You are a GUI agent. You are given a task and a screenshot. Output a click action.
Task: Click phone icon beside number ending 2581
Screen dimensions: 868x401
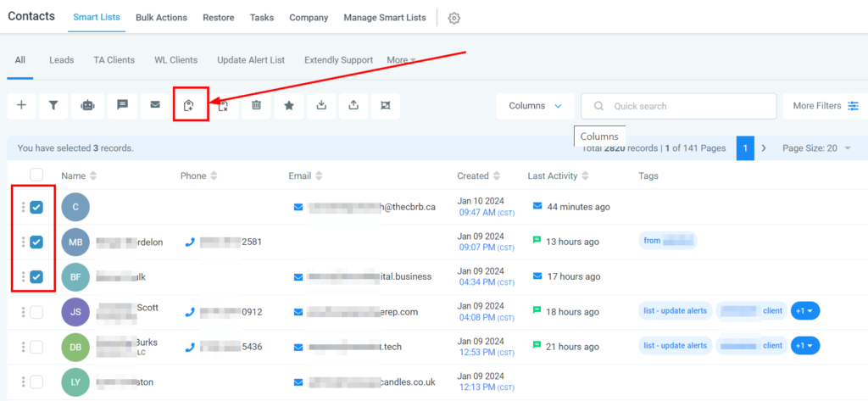(190, 242)
